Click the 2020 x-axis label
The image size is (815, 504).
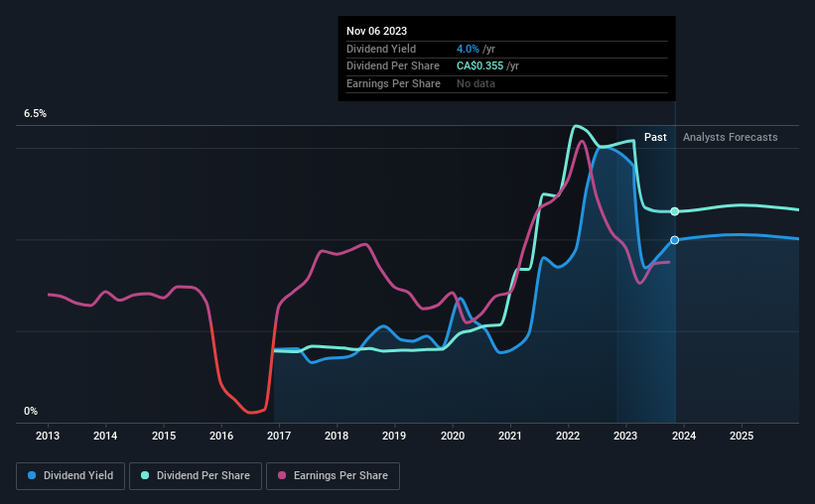[x=453, y=436]
